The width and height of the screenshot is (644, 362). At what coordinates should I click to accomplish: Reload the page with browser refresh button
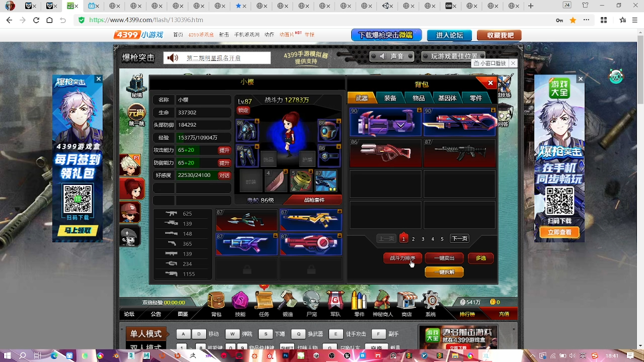click(x=36, y=20)
